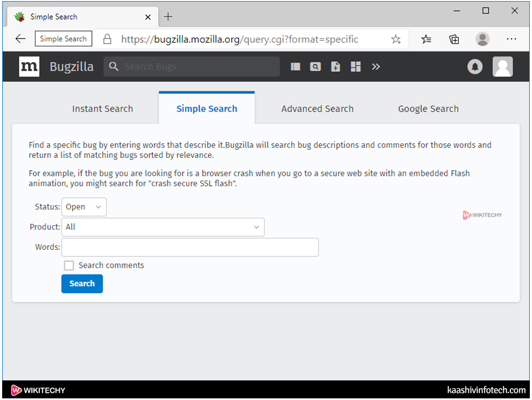Switch to the Advanced Search tab

(317, 109)
